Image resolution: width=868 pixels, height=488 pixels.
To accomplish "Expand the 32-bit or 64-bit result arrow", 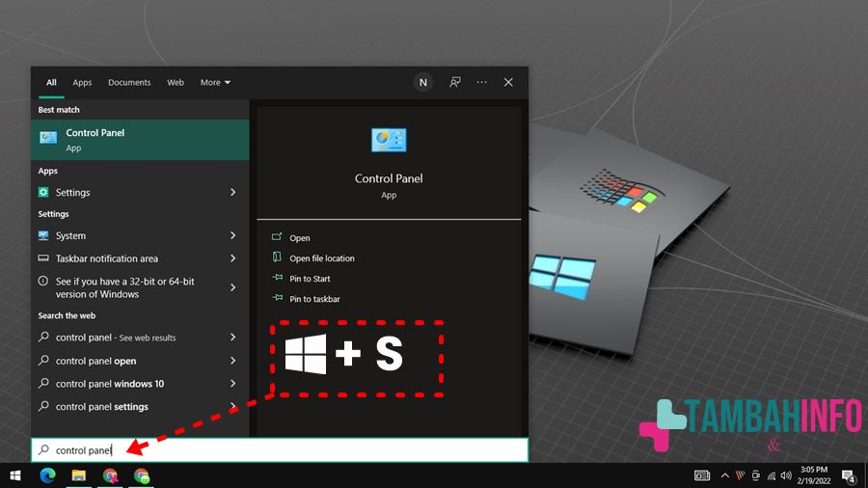I will (x=233, y=287).
